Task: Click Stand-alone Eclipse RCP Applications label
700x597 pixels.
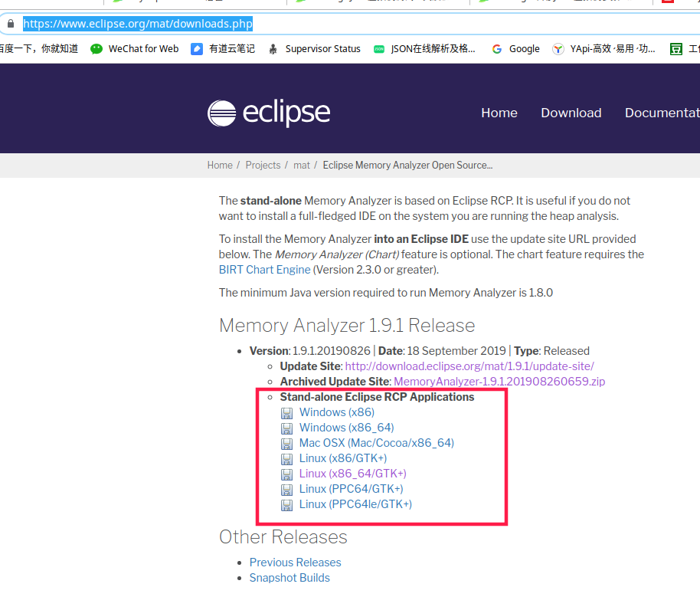Action: pyautogui.click(x=377, y=397)
